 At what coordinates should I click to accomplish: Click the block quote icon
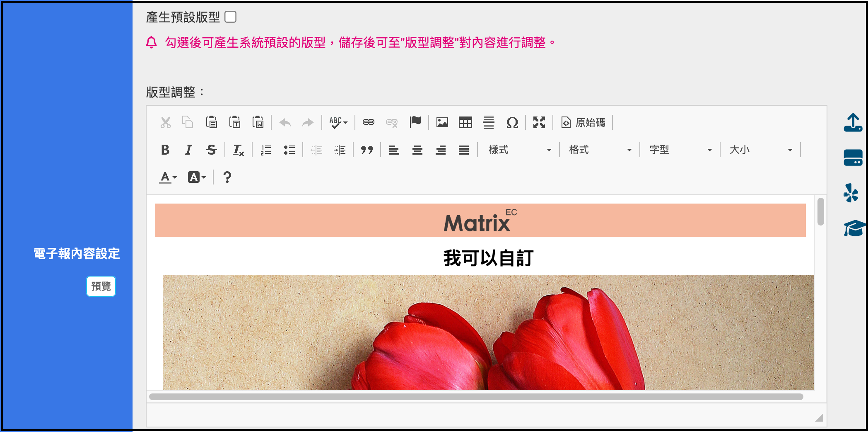366,150
